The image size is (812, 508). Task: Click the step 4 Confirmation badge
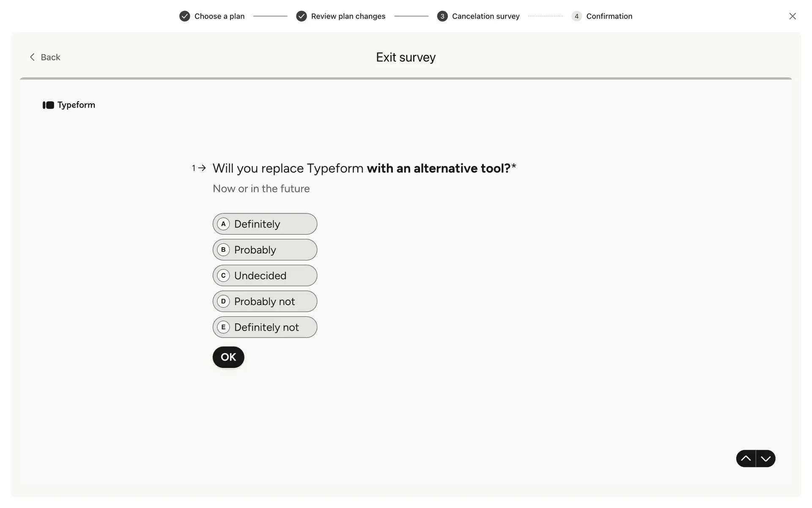(x=576, y=16)
